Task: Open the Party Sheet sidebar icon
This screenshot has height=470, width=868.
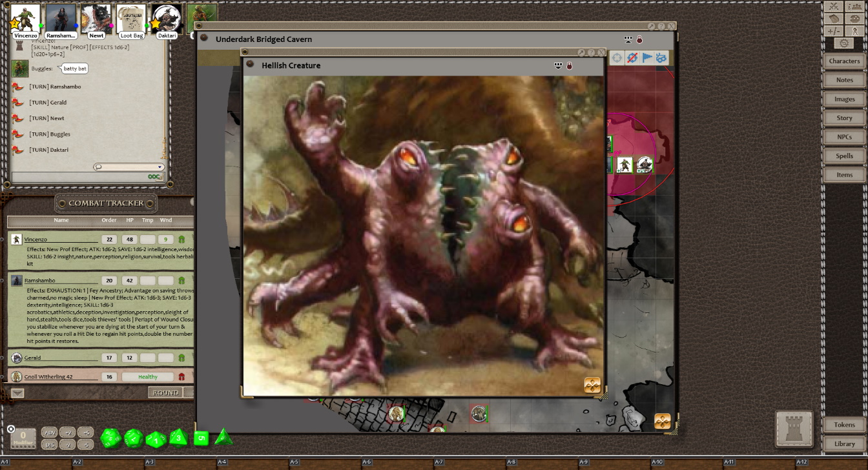Action: pyautogui.click(x=854, y=6)
